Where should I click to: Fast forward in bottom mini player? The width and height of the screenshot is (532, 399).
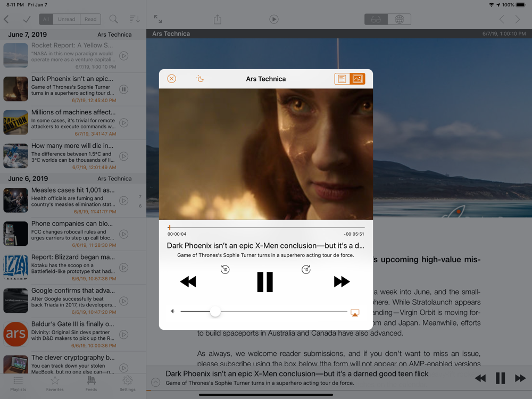pyautogui.click(x=520, y=378)
